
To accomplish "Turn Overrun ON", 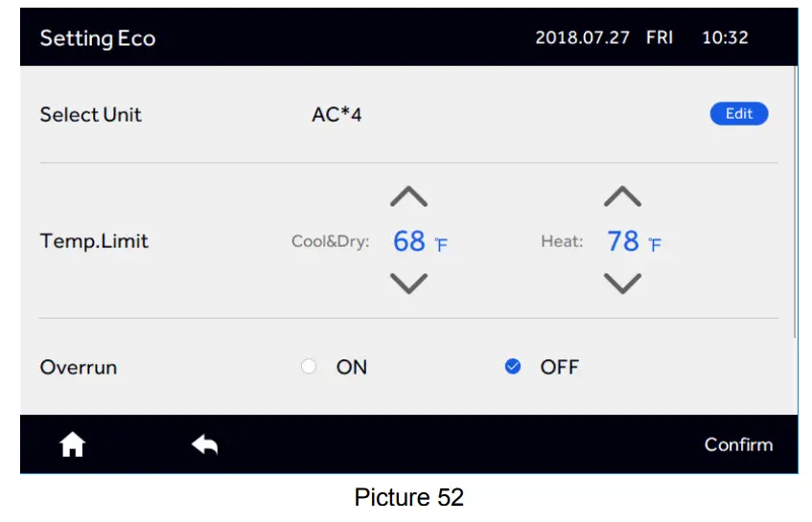I will 309,367.
